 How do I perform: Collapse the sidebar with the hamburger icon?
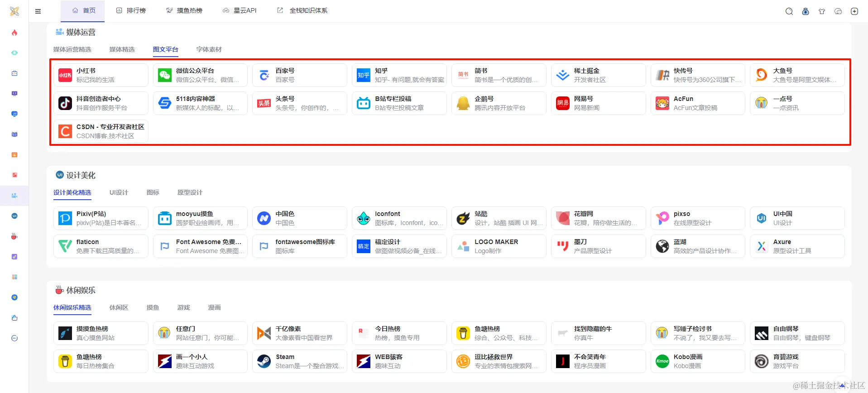tap(38, 11)
